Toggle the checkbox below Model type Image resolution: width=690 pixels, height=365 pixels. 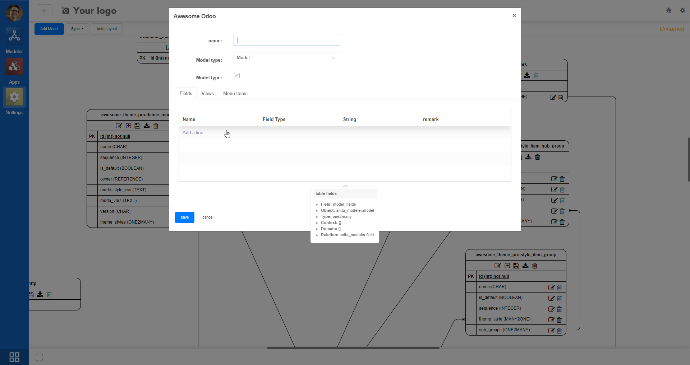(237, 76)
